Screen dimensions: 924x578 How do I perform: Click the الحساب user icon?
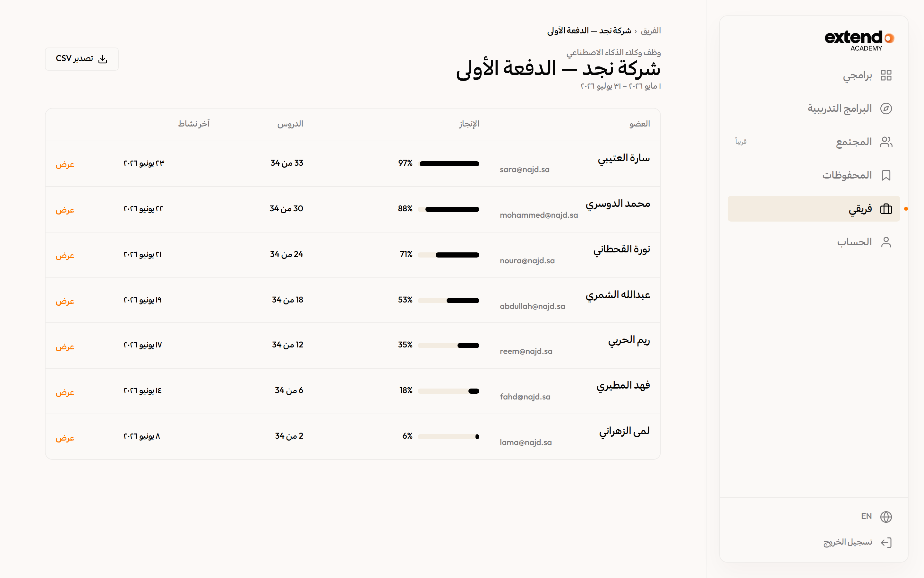[886, 242]
